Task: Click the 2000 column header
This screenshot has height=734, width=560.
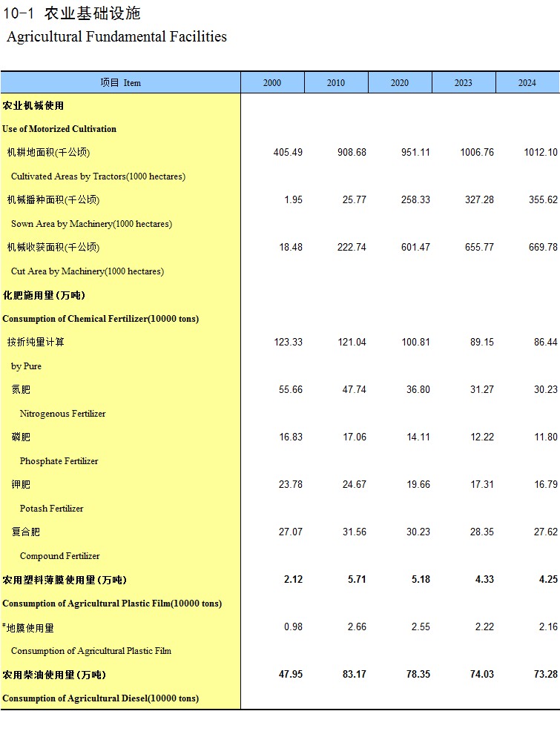Action: (x=272, y=83)
